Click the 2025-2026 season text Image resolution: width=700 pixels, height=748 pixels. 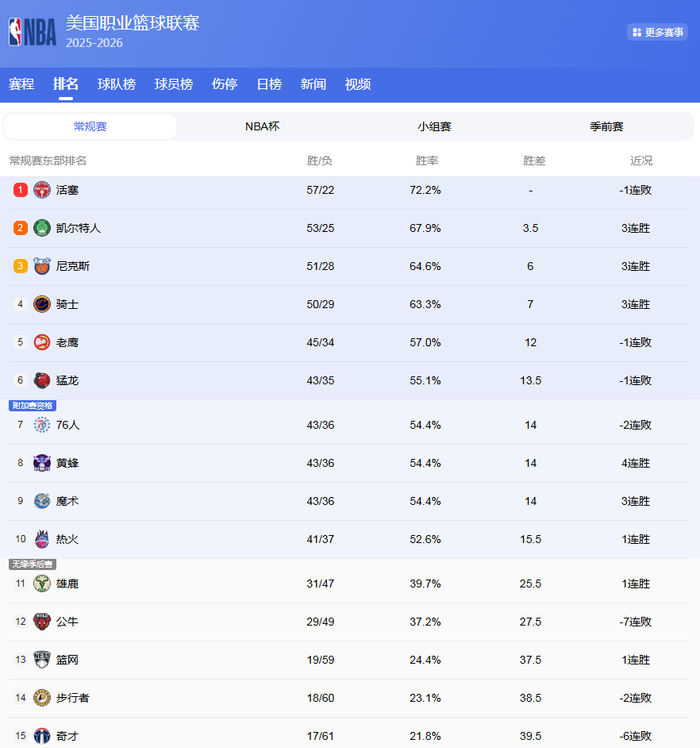[x=94, y=43]
